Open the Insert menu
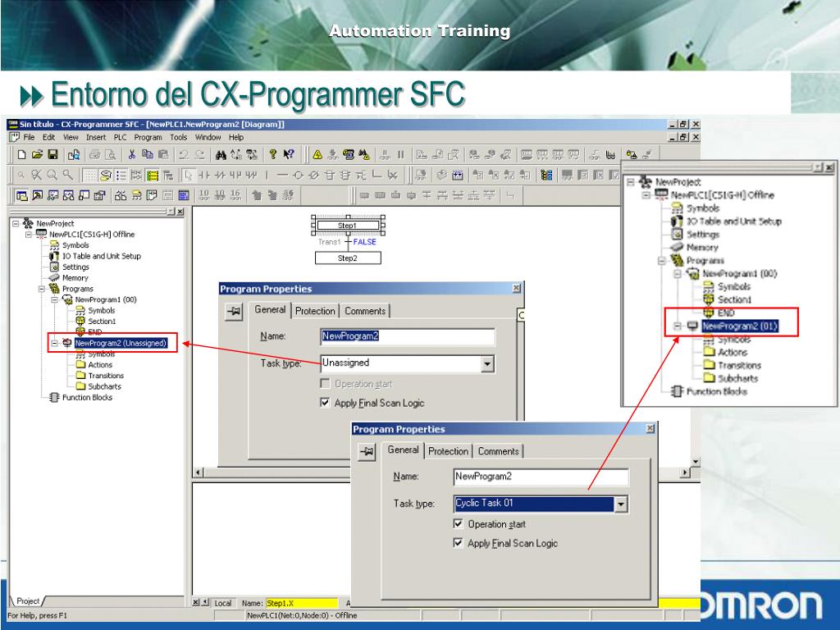The width and height of the screenshot is (840, 630). pyautogui.click(x=96, y=137)
